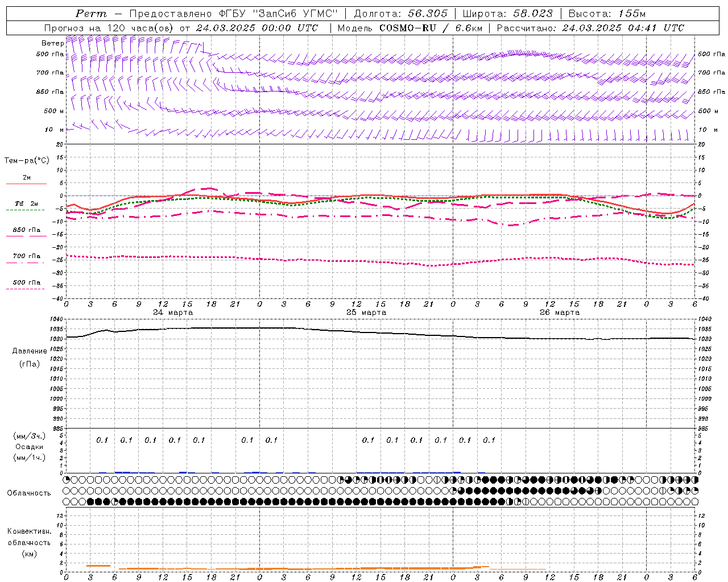Click left "10 м" wind level label
The width and height of the screenshot is (728, 582).
[x=54, y=130]
